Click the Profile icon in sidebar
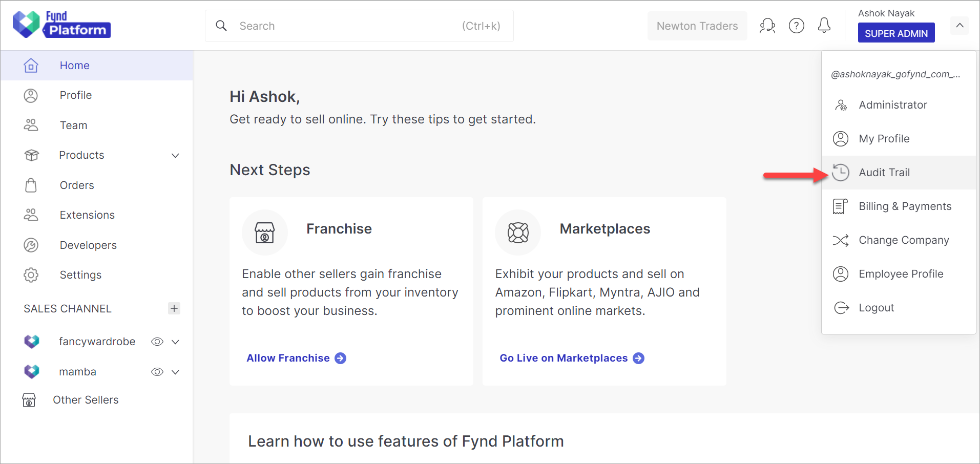The image size is (980, 464). (31, 95)
